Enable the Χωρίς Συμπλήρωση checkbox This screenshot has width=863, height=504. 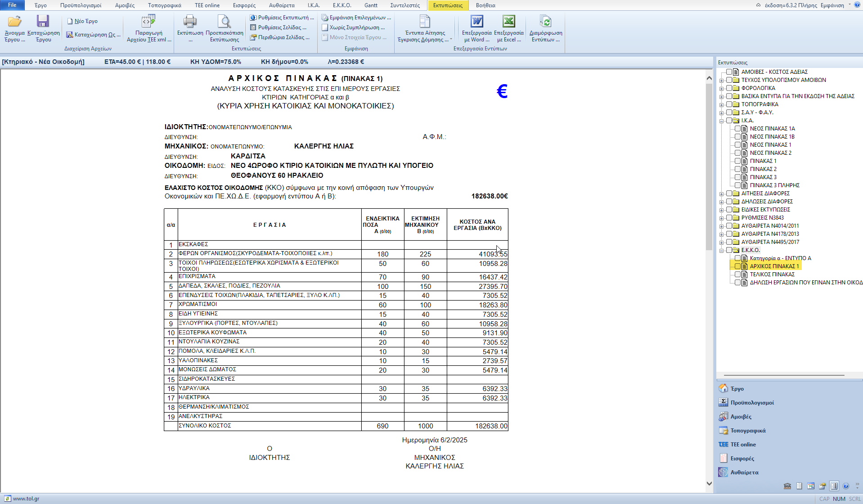[325, 27]
